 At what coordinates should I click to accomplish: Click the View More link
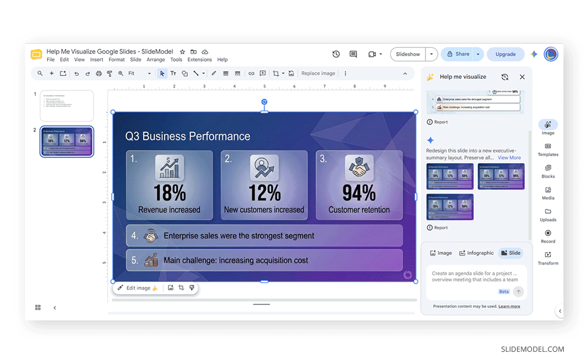tap(509, 158)
